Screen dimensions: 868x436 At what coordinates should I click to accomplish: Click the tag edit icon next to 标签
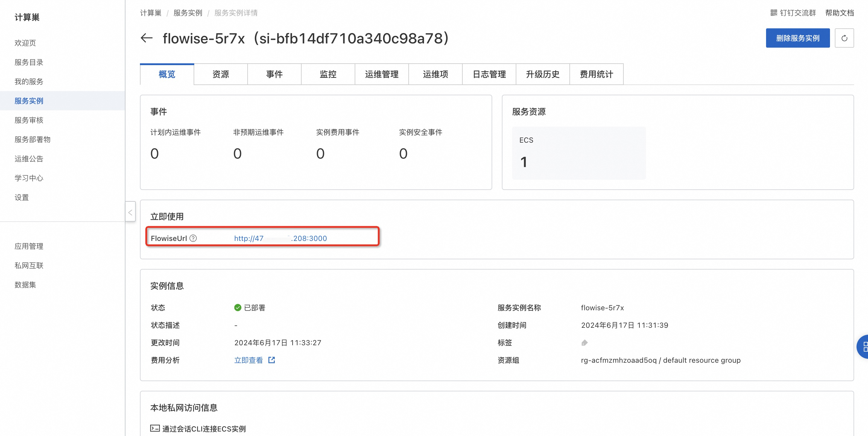(584, 343)
